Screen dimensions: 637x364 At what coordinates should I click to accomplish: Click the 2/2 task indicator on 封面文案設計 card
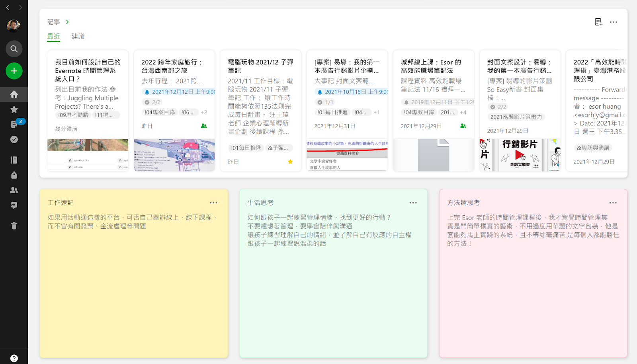click(x=498, y=107)
